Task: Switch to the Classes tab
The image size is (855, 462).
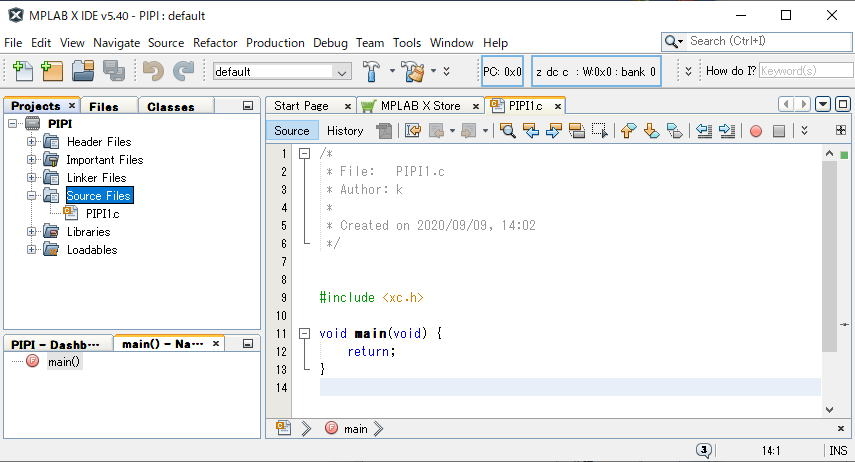Action: click(171, 106)
